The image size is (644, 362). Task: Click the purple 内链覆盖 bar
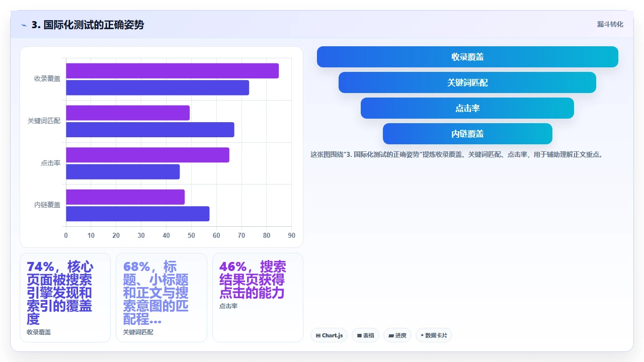click(125, 197)
